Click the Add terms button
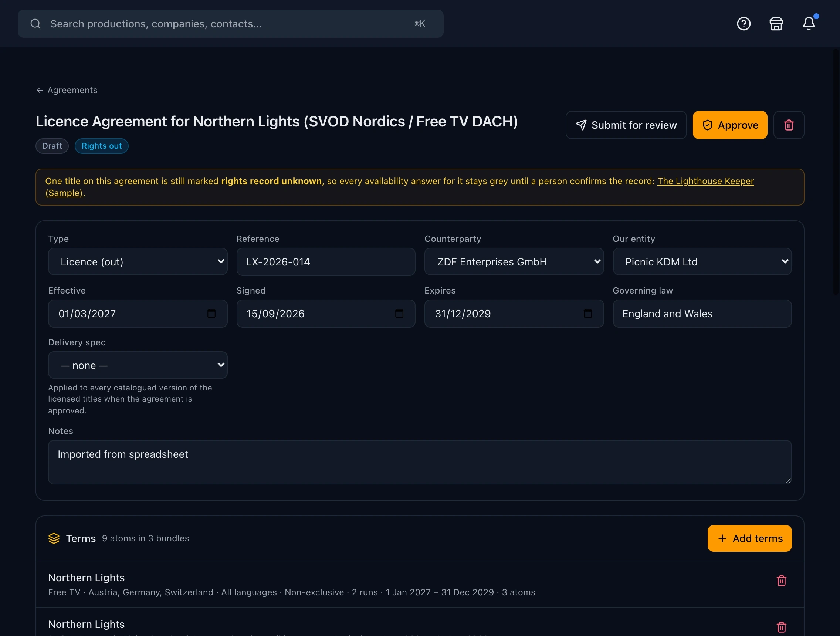This screenshot has height=636, width=840. (749, 538)
